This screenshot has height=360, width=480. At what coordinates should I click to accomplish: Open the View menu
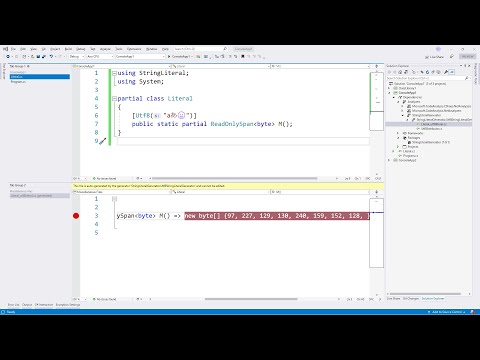pos(34,49)
